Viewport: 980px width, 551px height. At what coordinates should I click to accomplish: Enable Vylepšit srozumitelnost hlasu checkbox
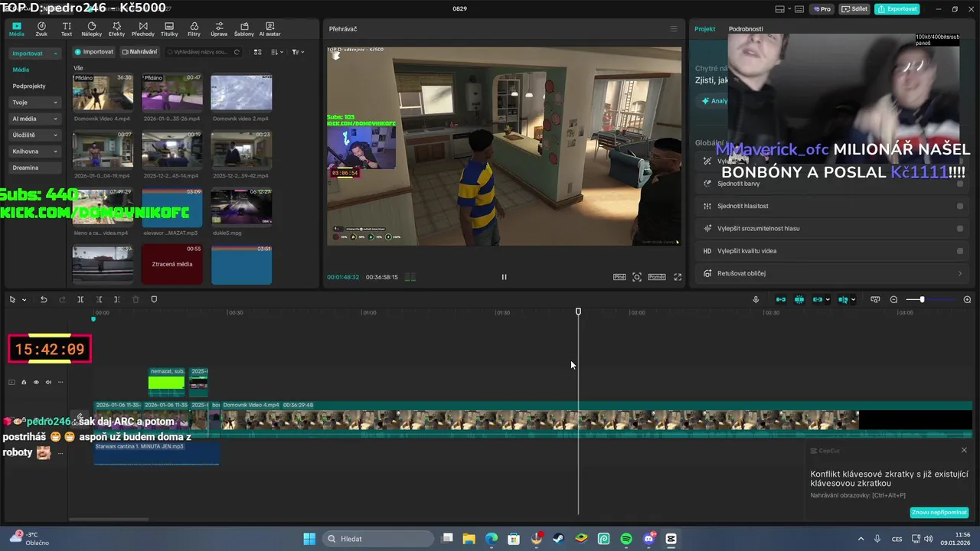point(960,228)
